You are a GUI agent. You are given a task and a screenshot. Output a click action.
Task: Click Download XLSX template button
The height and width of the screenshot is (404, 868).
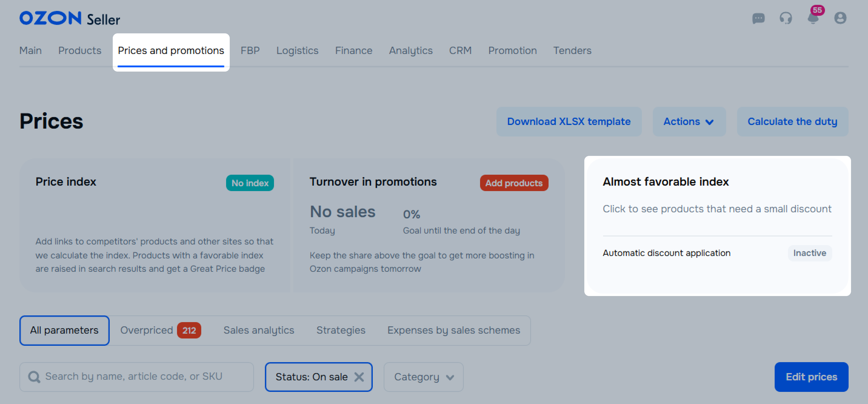click(569, 121)
